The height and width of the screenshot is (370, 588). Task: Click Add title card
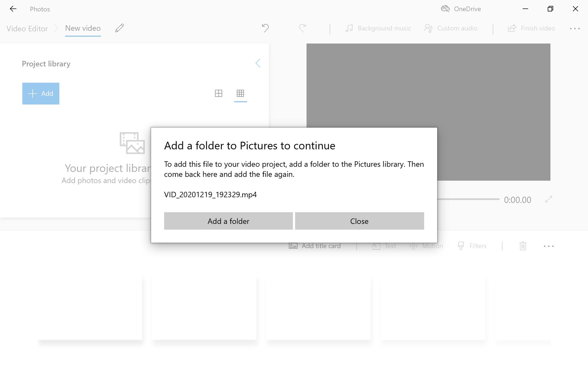coord(315,246)
